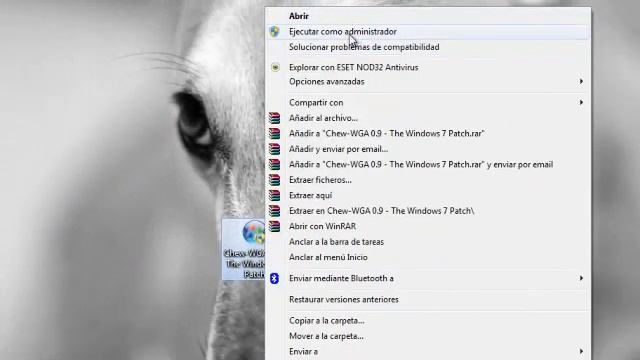Click the WinRAR icon on the row ending Patch.rar"
Screen dimensions: 640x360
point(275,133)
